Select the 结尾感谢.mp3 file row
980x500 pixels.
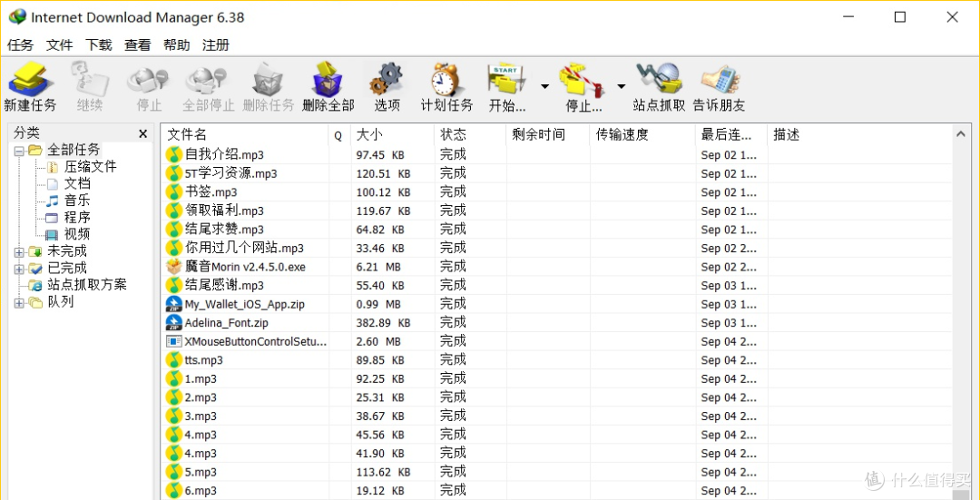click(x=557, y=286)
